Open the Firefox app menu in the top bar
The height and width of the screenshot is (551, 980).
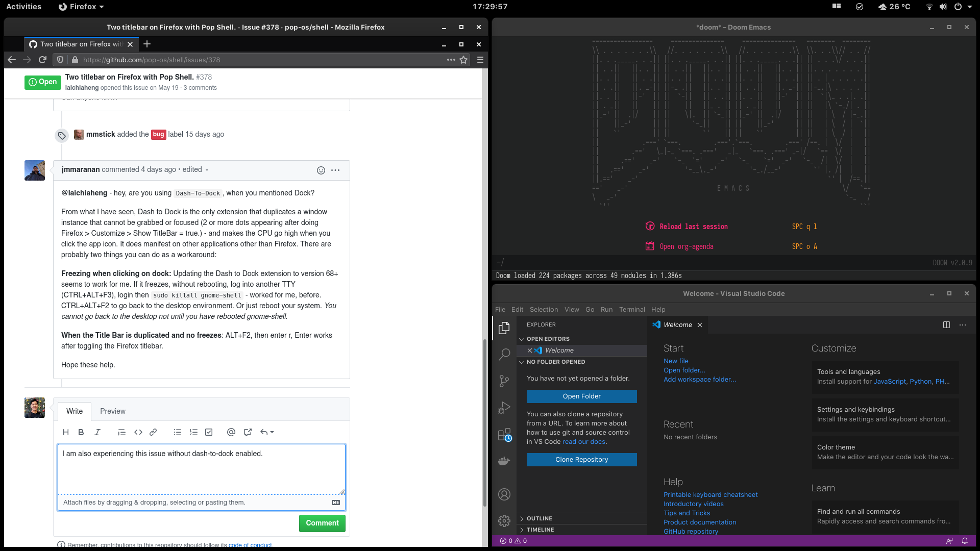pos(81,7)
